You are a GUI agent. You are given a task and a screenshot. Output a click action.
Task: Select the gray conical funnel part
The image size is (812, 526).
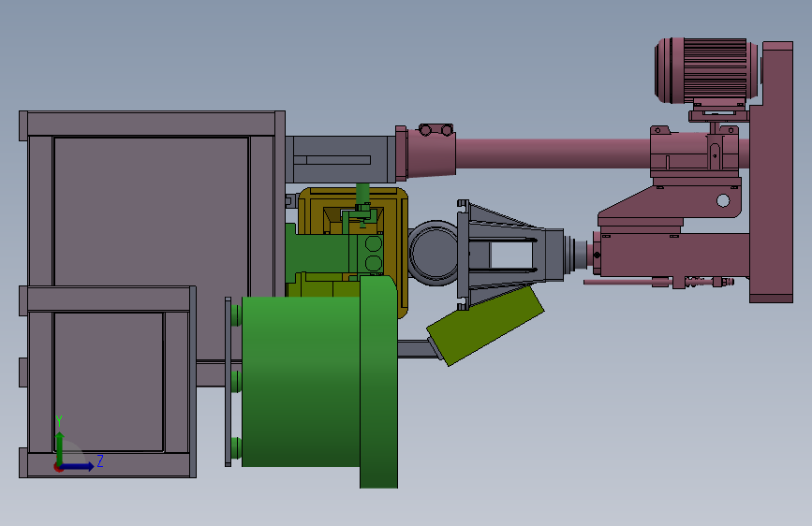[x=510, y=255]
